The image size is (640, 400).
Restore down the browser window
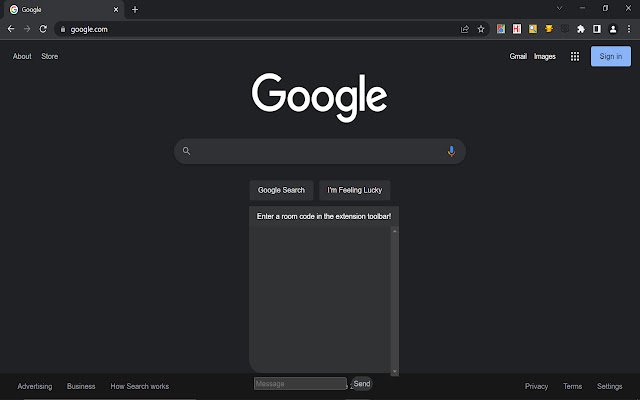pyautogui.click(x=605, y=8)
